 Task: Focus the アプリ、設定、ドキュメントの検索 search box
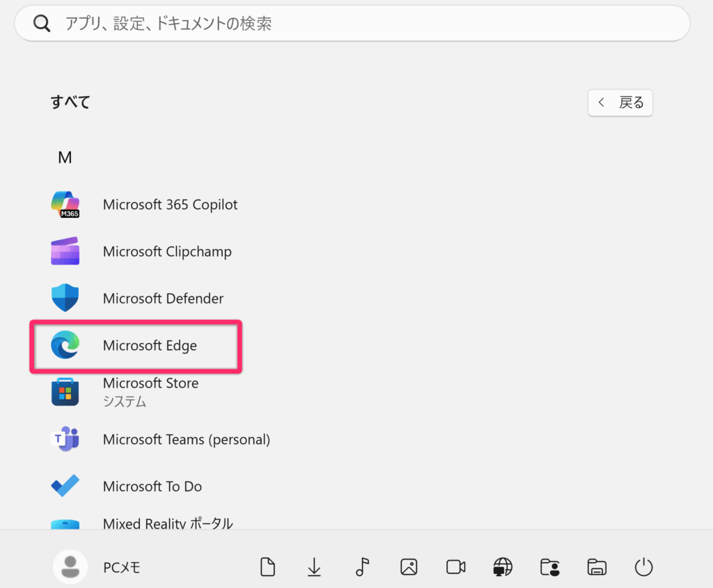(x=352, y=23)
